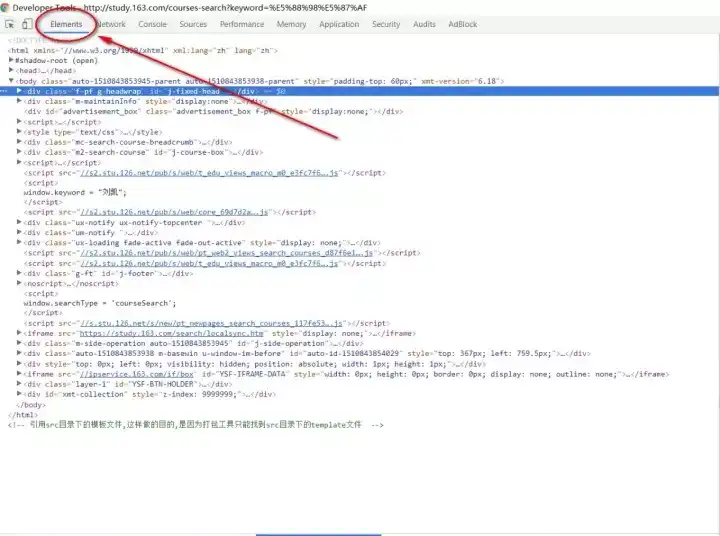Screen dimensions: 720x536
Task: Open the Audits tab
Action: [x=424, y=24]
